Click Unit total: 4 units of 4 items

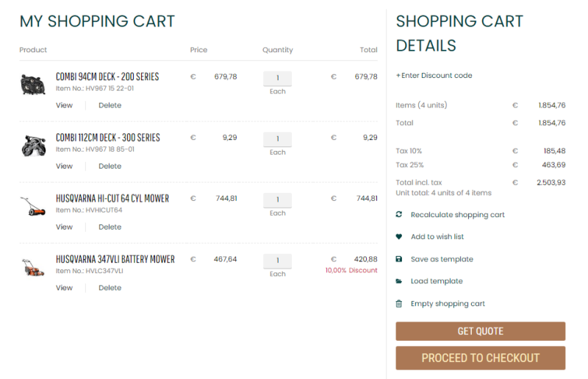tap(443, 193)
